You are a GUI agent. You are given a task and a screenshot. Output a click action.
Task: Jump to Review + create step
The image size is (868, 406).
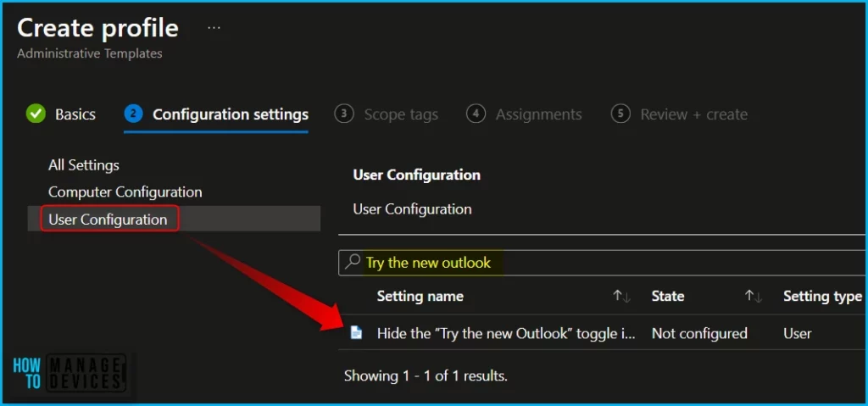pyautogui.click(x=679, y=114)
